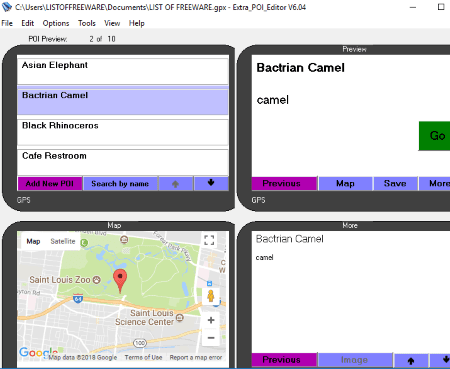Open the Tools menu
The width and height of the screenshot is (450, 369).
(87, 23)
